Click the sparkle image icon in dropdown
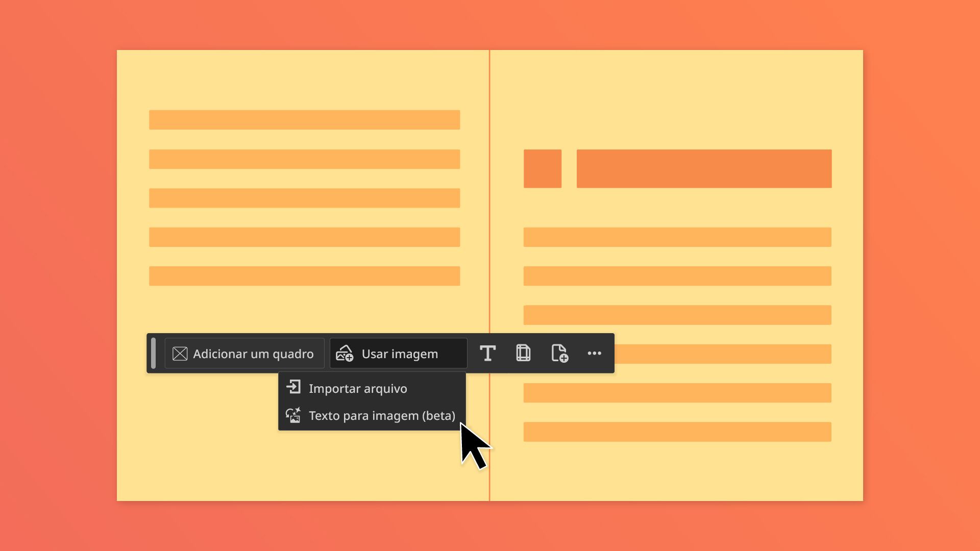Image resolution: width=980 pixels, height=551 pixels. tap(293, 415)
